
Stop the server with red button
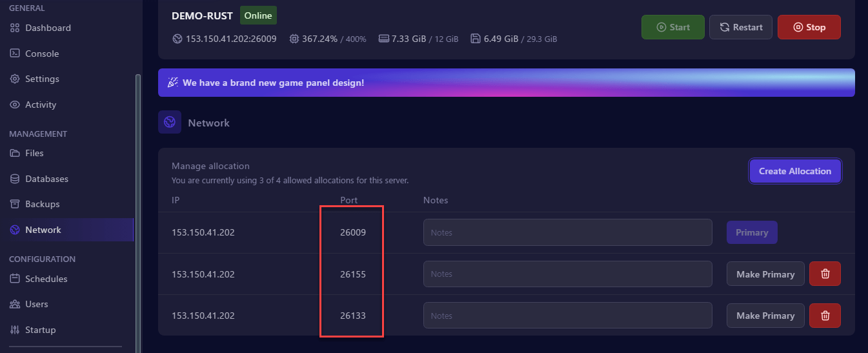tap(809, 27)
